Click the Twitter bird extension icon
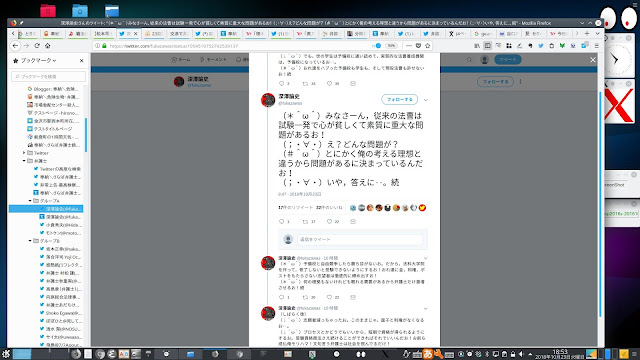 pos(541,46)
